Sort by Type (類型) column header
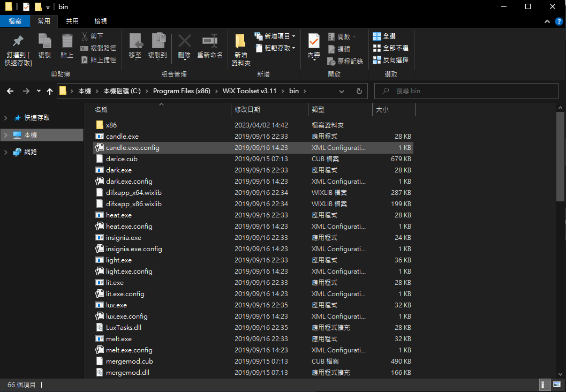The image size is (566, 392). [340, 109]
